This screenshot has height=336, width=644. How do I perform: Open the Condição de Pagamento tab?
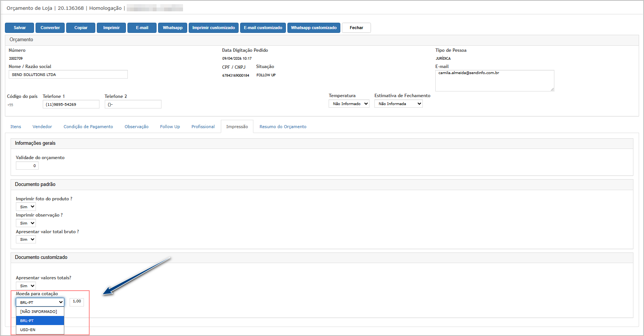pos(88,127)
